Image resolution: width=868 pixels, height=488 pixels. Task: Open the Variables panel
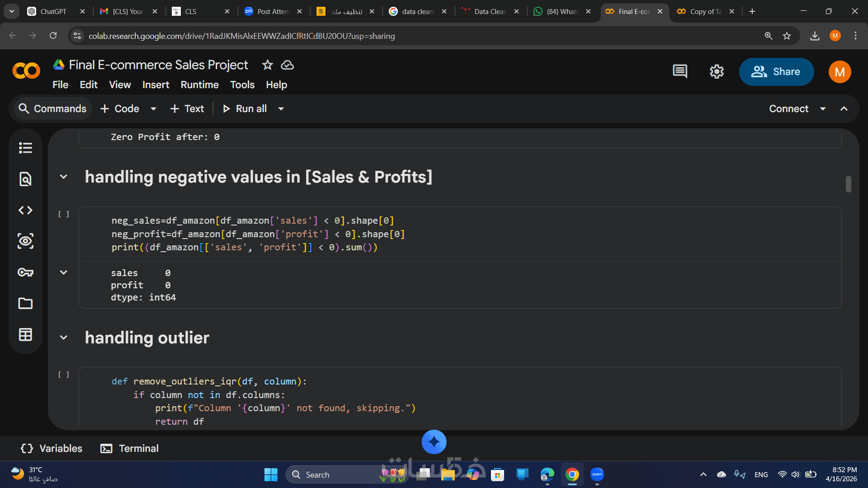(x=52, y=448)
